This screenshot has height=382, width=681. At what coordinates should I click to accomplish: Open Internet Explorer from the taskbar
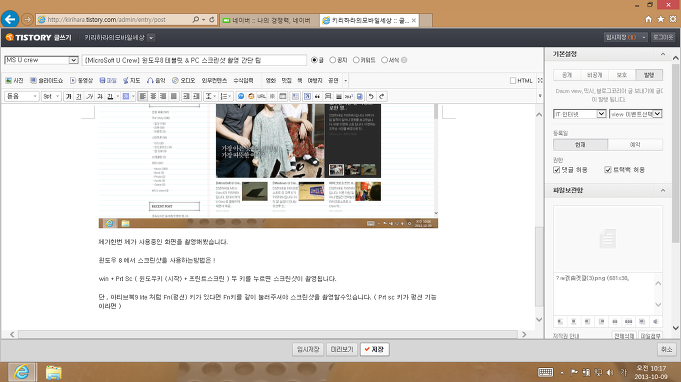click(x=21, y=372)
